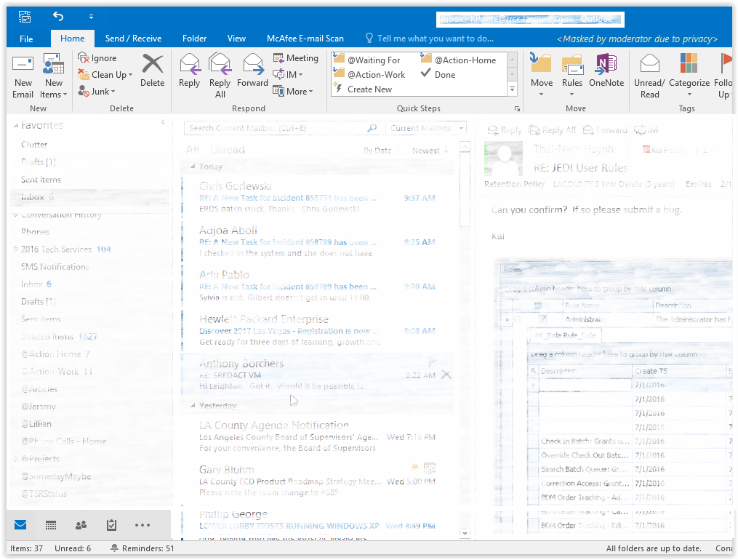
Task: Open the By Date sort dropdown
Action: (380, 151)
